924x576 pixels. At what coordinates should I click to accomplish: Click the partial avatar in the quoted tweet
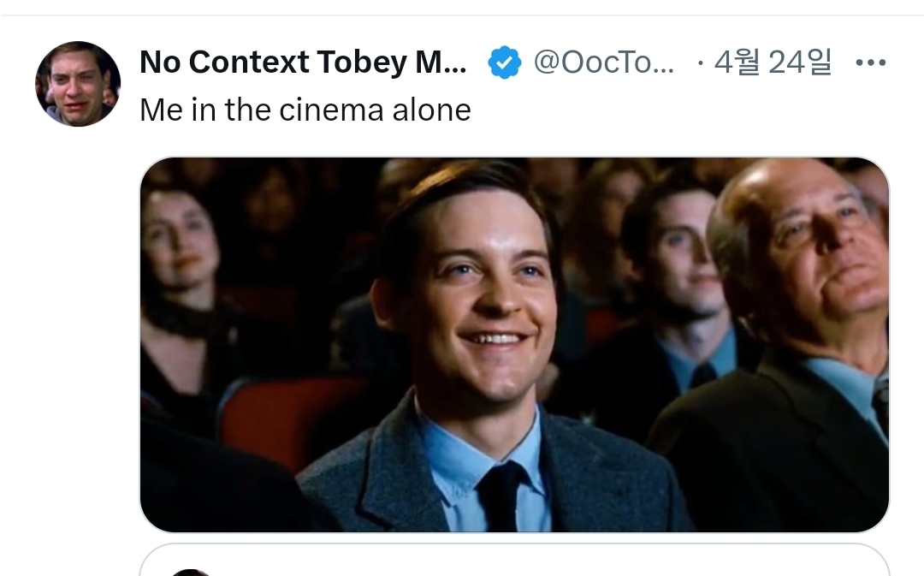(192, 572)
